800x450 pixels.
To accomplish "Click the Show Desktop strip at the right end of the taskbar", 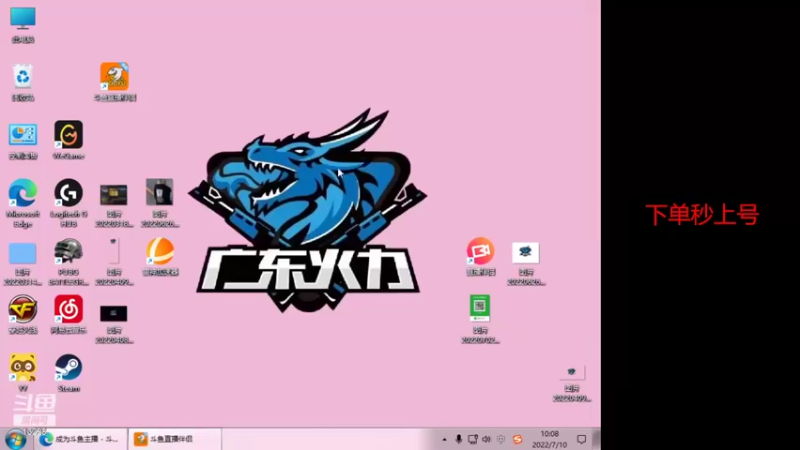I will coord(597,439).
